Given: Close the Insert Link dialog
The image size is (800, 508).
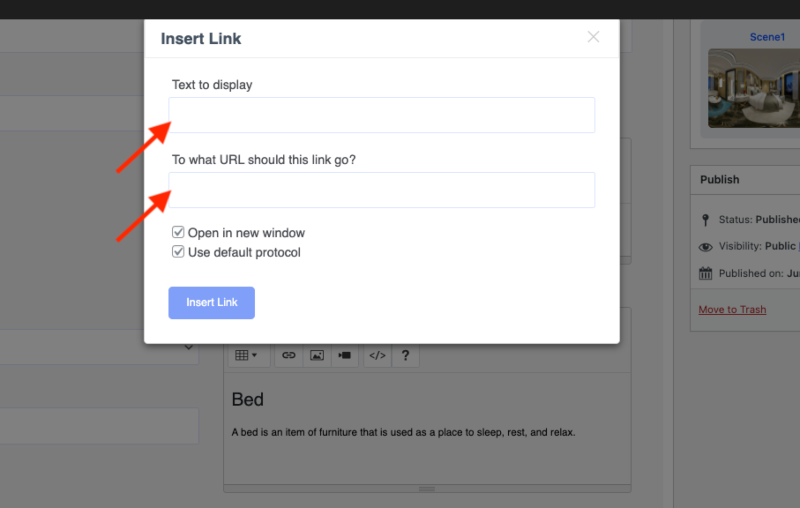Looking at the screenshot, I should point(593,37).
